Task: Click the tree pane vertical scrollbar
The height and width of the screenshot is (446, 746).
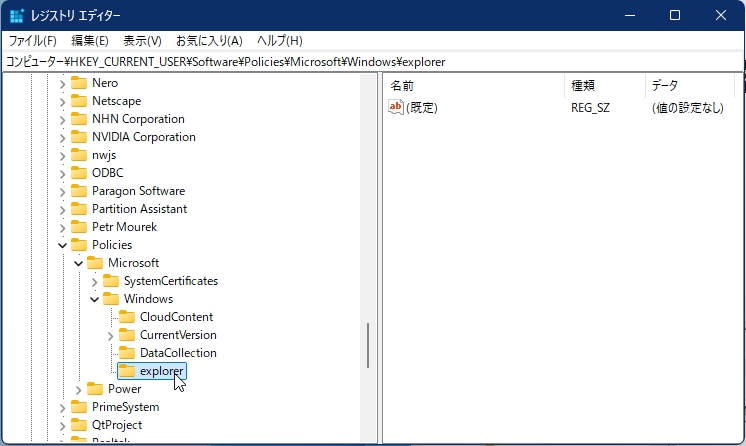Action: (x=368, y=345)
